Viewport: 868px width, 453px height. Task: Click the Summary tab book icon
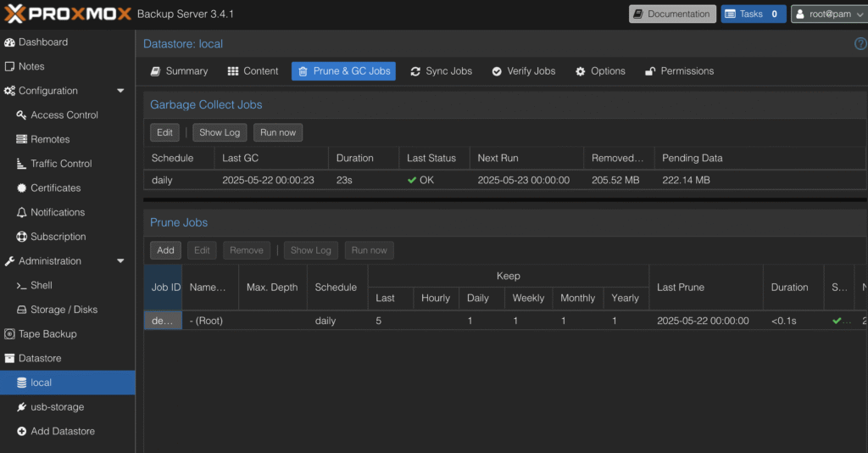coord(156,71)
